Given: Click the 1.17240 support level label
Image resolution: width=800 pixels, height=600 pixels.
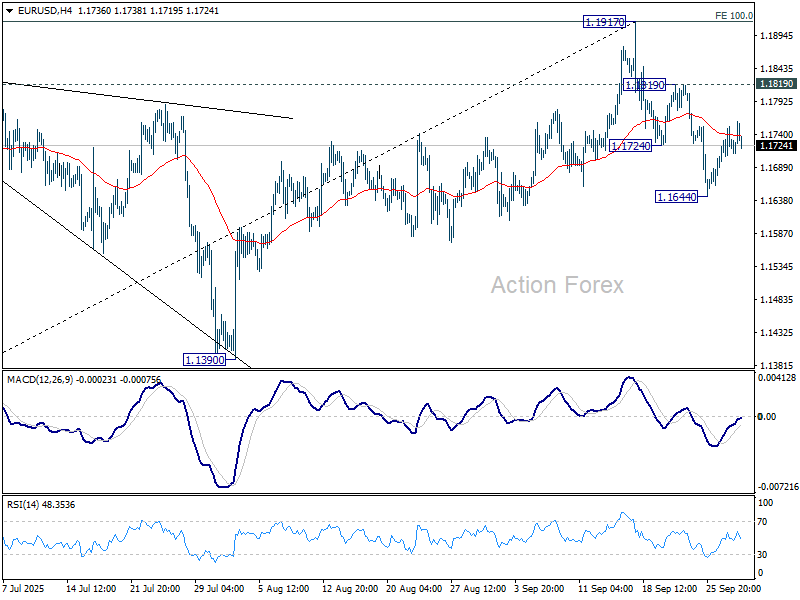Looking at the screenshot, I should [x=630, y=146].
